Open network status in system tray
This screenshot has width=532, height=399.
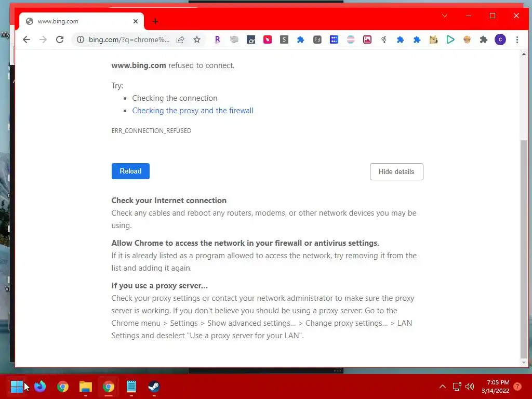coord(457,387)
